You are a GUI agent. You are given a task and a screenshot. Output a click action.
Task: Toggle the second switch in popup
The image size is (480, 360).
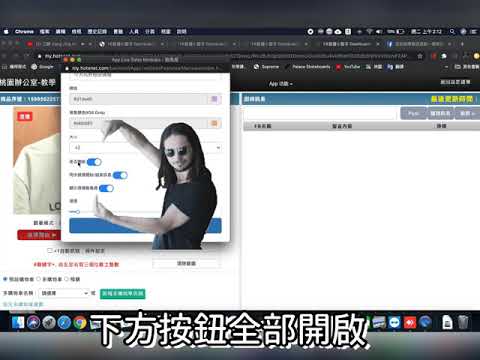[120, 175]
